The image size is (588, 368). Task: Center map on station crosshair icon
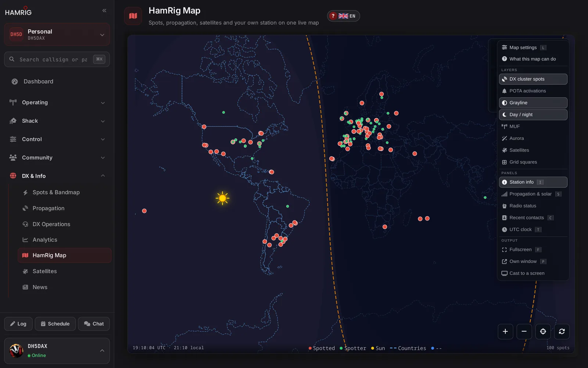tap(543, 332)
